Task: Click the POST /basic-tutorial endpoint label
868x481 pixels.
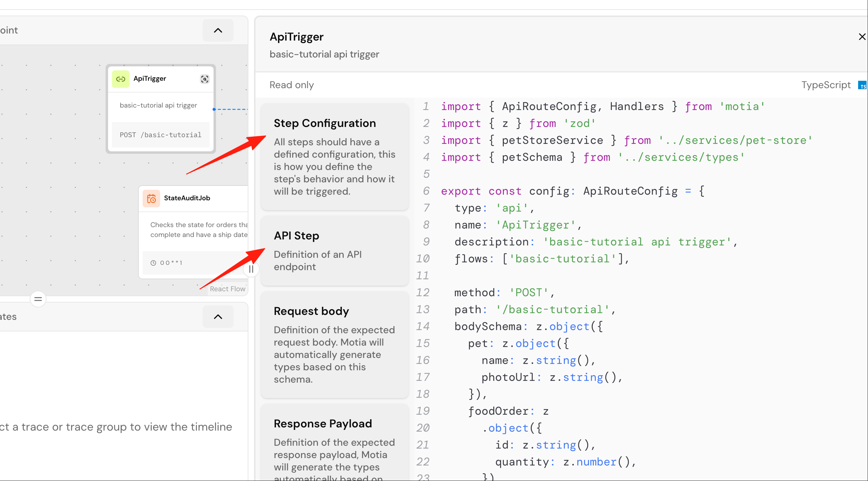Action: (161, 135)
